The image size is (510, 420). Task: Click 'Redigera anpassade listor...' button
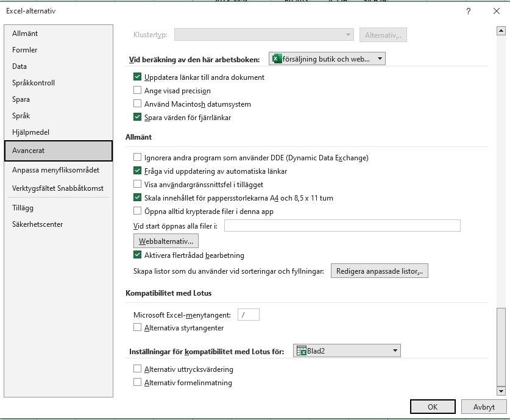(379, 271)
